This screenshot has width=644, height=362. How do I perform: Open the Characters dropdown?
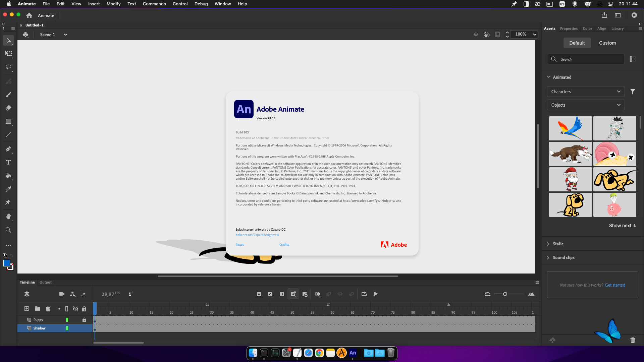(x=585, y=92)
